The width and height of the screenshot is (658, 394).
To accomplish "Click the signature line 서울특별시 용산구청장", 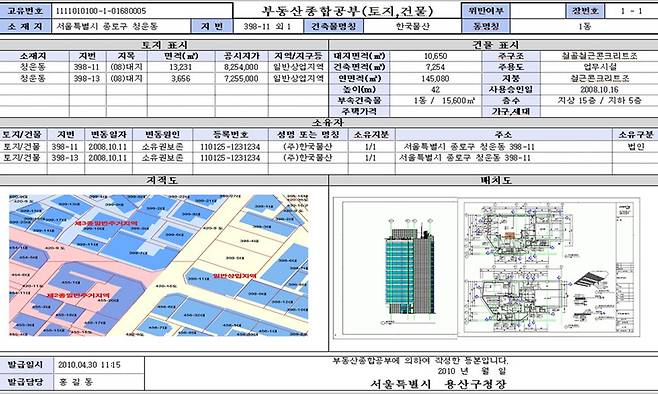I will click(x=439, y=384).
